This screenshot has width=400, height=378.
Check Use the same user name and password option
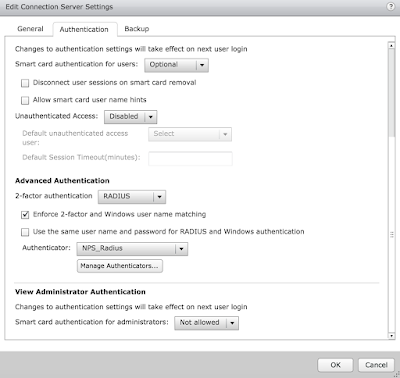tap(25, 232)
